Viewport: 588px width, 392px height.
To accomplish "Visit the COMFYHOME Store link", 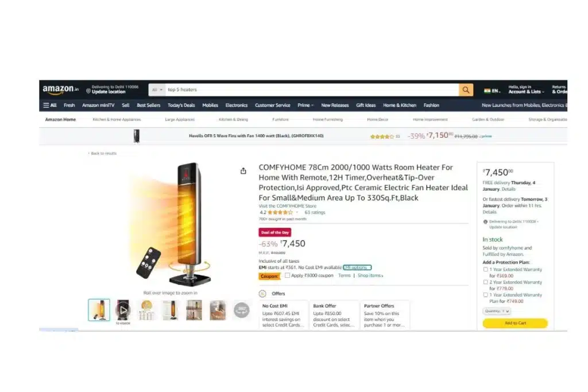I will [x=288, y=206].
